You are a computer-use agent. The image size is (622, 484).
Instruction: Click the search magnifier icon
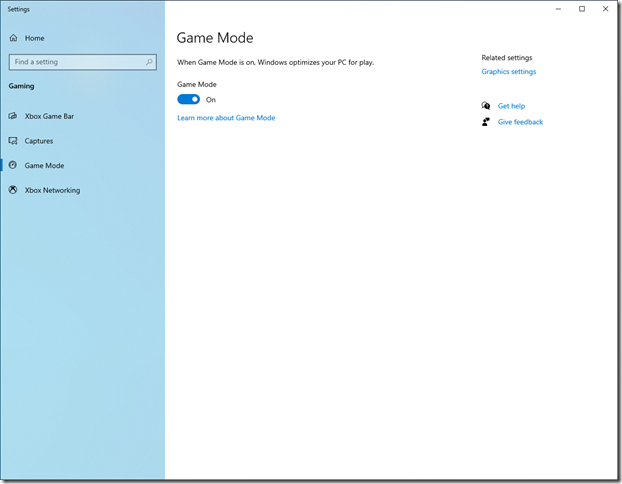click(149, 62)
